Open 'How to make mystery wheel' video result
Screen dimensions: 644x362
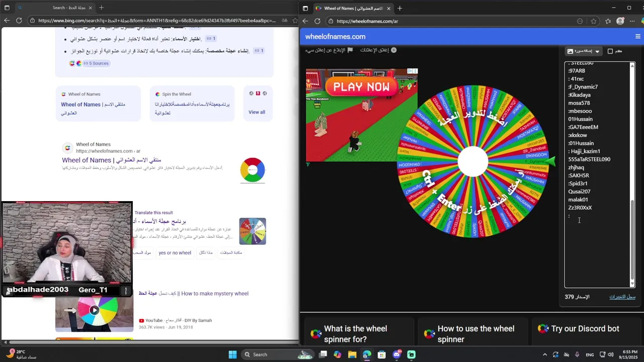194,294
